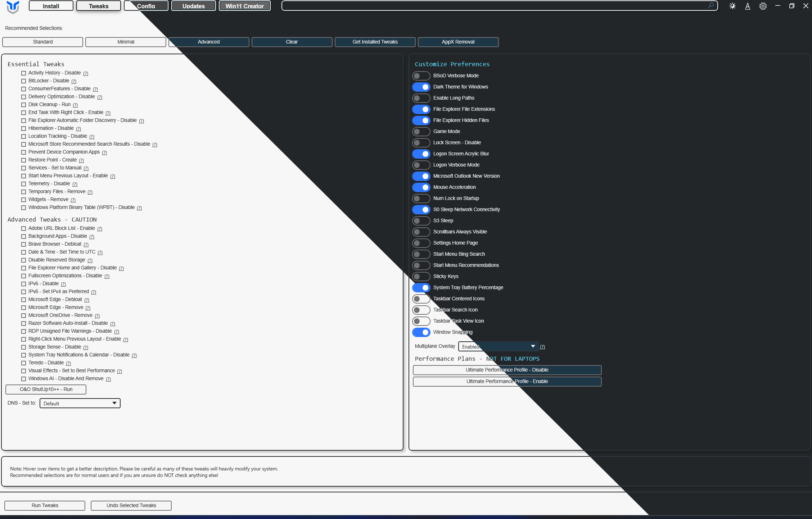Screen dimensions: 812x519
Task: Click Ultimate Performance Profile - Disable button
Action: click(x=507, y=370)
